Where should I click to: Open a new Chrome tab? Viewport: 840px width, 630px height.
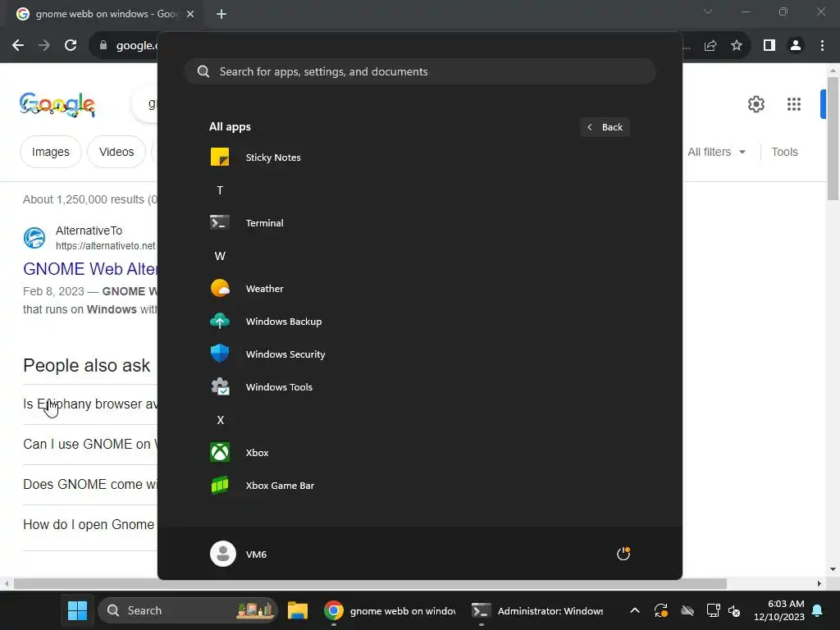(221, 14)
